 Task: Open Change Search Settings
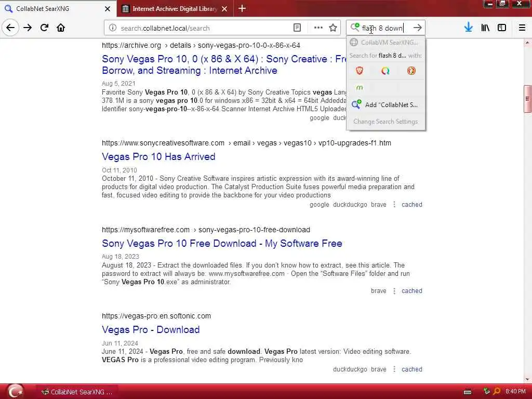[386, 122]
